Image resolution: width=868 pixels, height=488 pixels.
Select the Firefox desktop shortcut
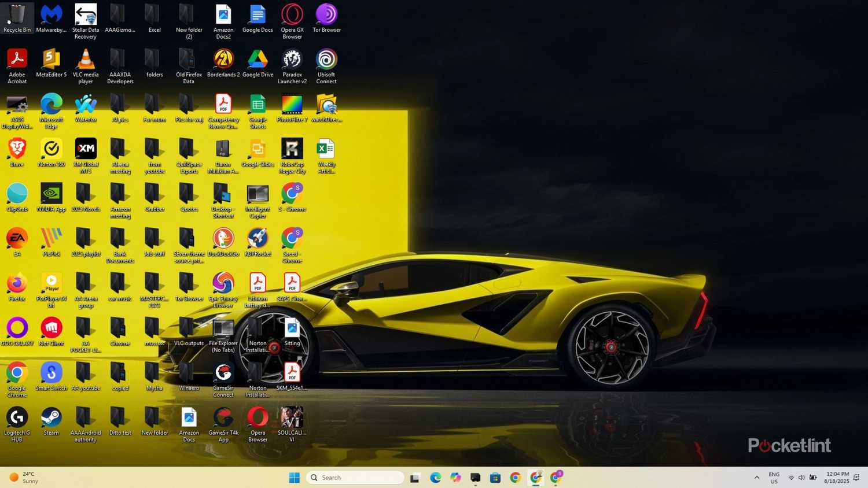(17, 287)
